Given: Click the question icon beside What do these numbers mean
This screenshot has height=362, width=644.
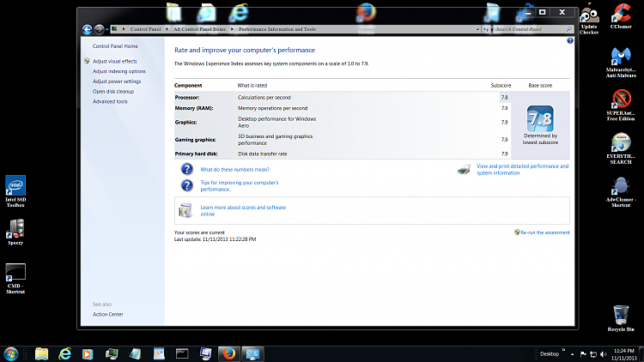Looking at the screenshot, I should pos(187,169).
